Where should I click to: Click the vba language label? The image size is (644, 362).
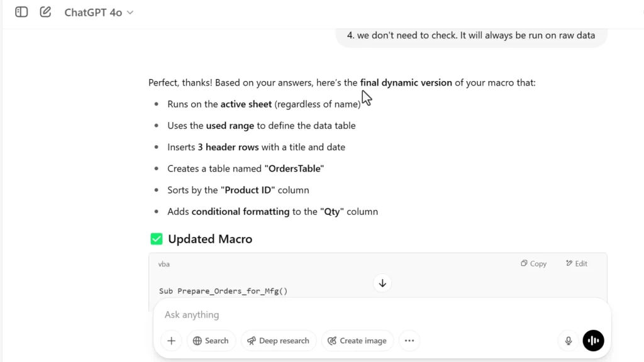[x=164, y=264]
